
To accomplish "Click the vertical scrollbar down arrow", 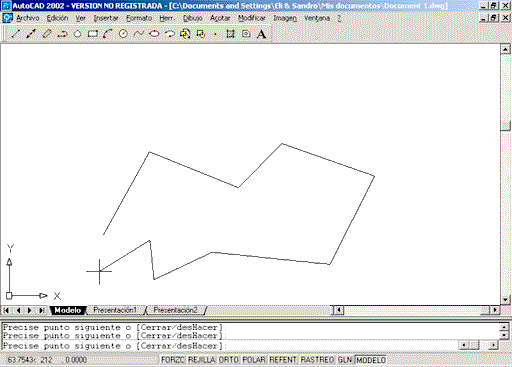I will pyautogui.click(x=505, y=299).
